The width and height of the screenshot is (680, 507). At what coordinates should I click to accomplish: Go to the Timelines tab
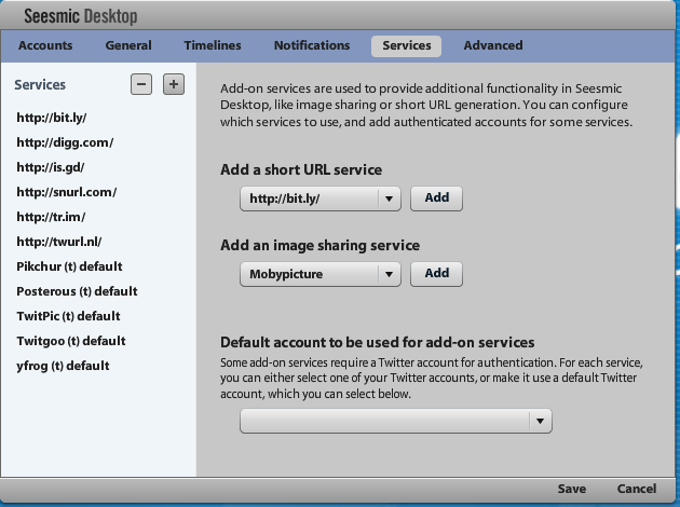(212, 46)
